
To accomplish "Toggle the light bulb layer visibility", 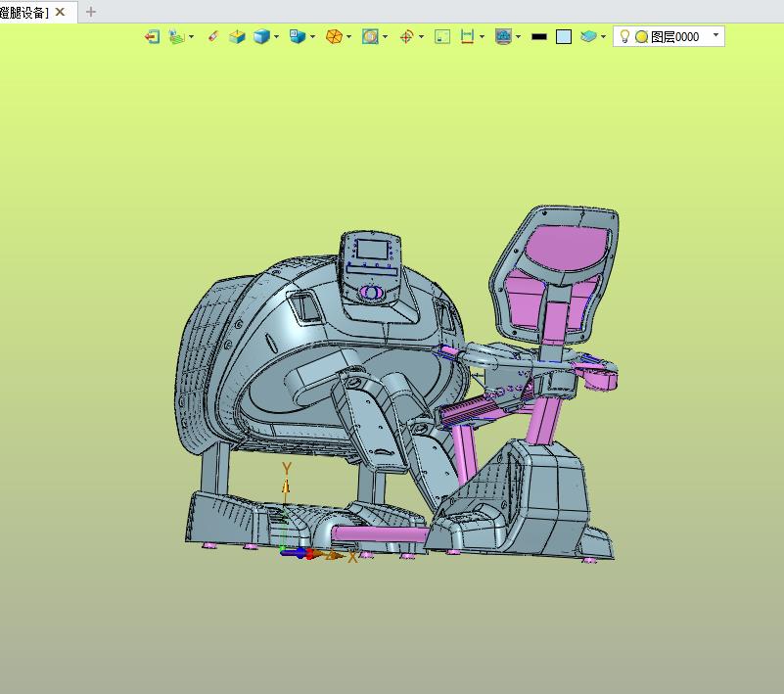I will click(624, 36).
